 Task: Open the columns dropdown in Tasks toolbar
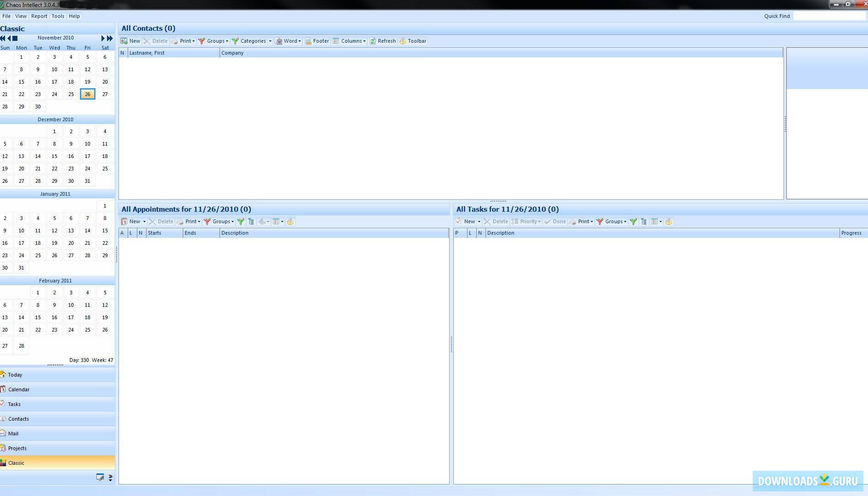tap(657, 221)
